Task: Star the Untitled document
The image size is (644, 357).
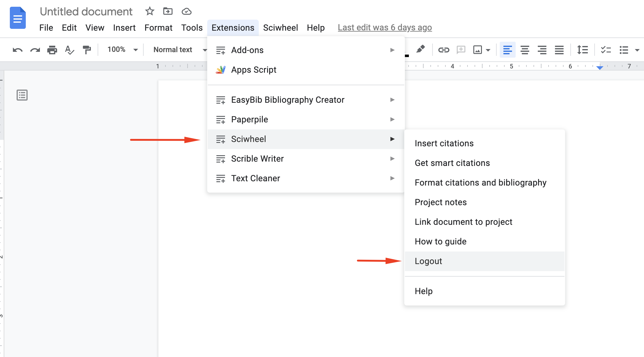Action: click(x=149, y=11)
